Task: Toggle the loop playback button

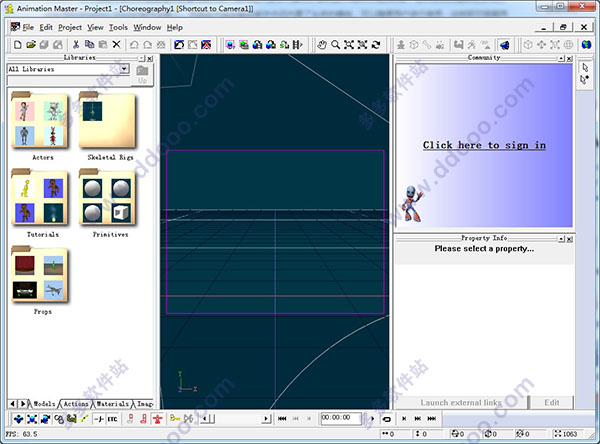Action: (x=387, y=419)
